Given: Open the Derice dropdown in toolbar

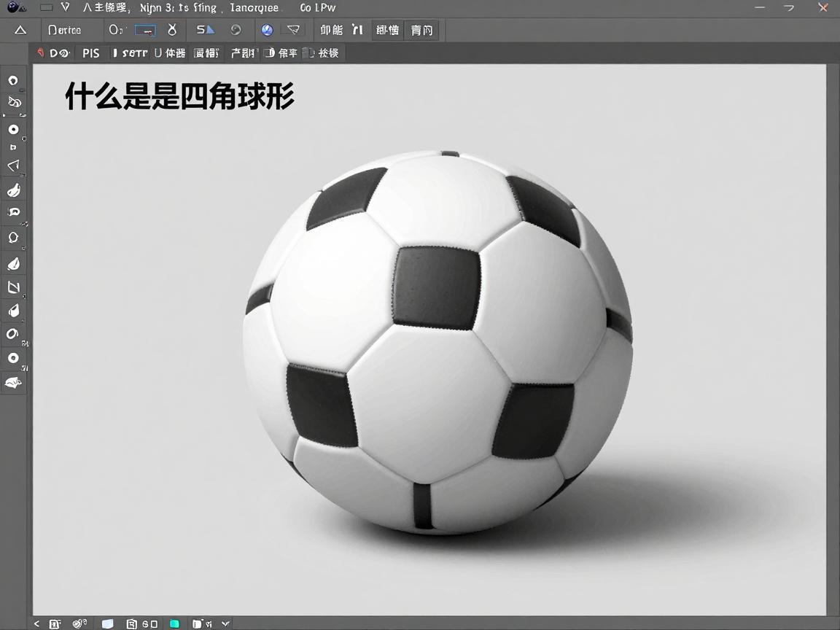Looking at the screenshot, I should (64, 30).
